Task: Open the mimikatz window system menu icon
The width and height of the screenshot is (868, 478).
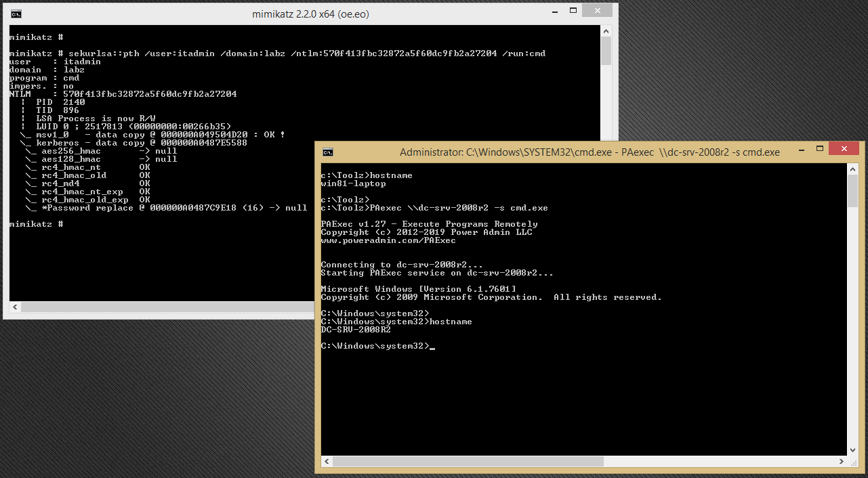Action: pos(16,14)
